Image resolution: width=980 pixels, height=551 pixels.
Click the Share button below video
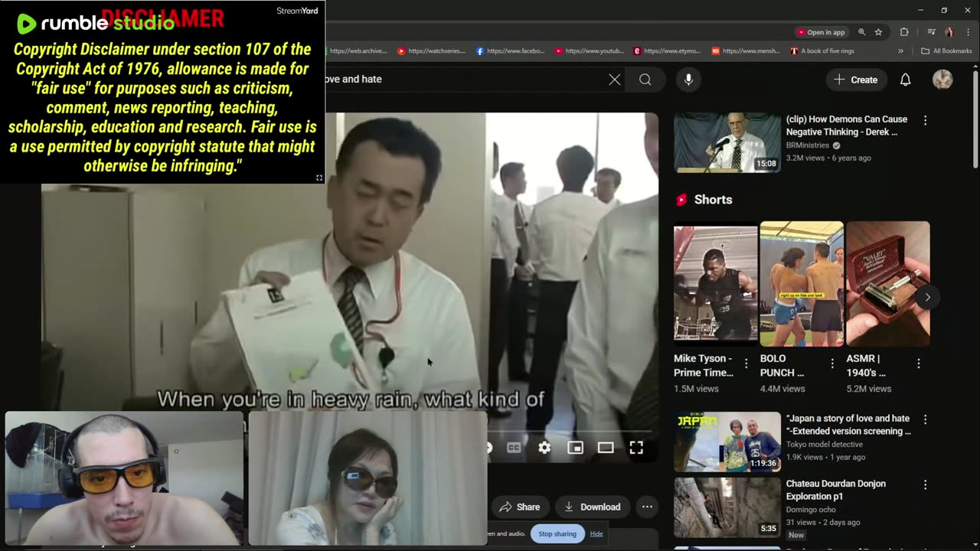click(x=520, y=507)
